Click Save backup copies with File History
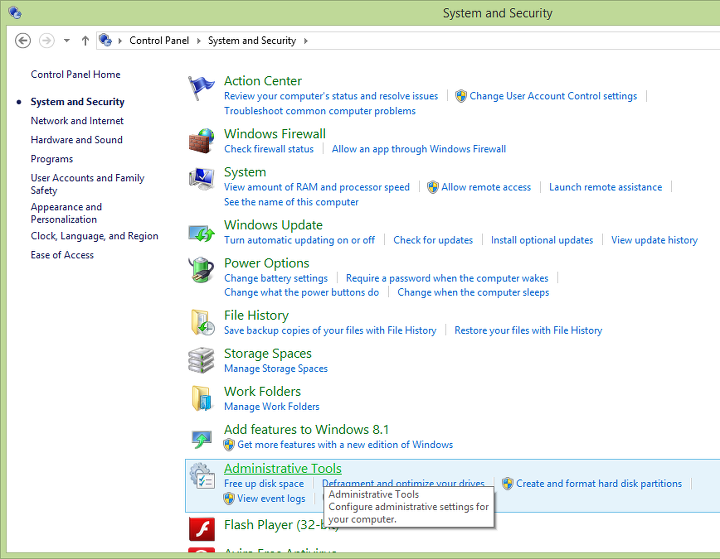The width and height of the screenshot is (720, 559). coord(330,331)
